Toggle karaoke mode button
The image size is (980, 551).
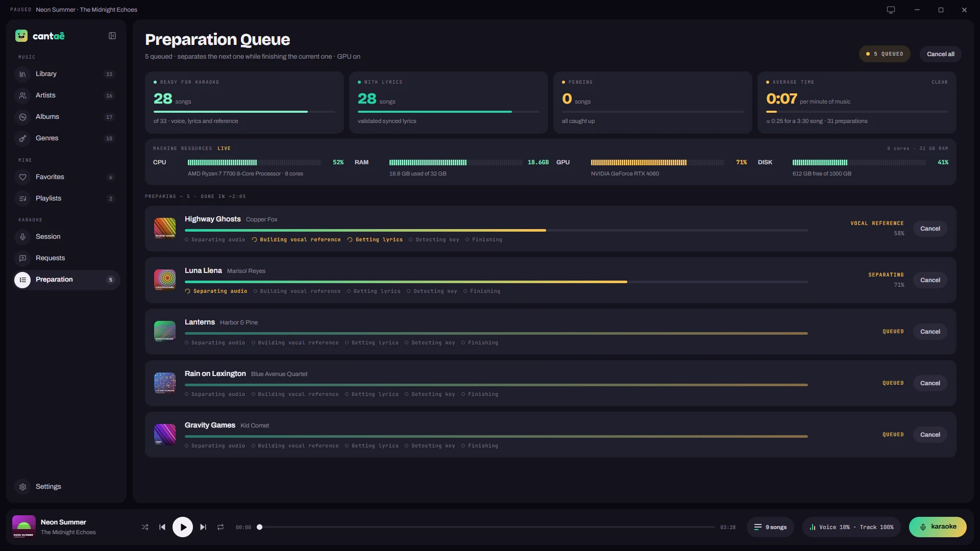click(938, 527)
